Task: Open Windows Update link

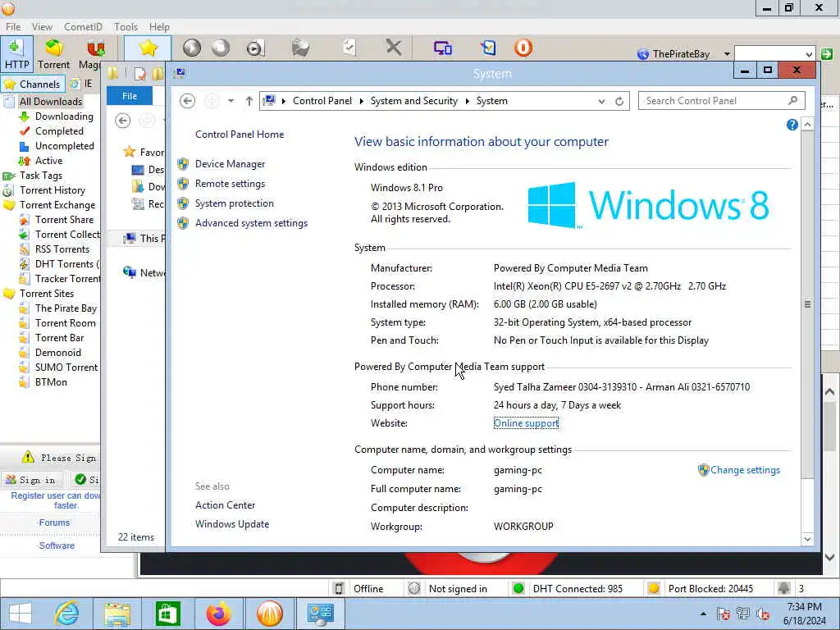Action: (x=232, y=524)
